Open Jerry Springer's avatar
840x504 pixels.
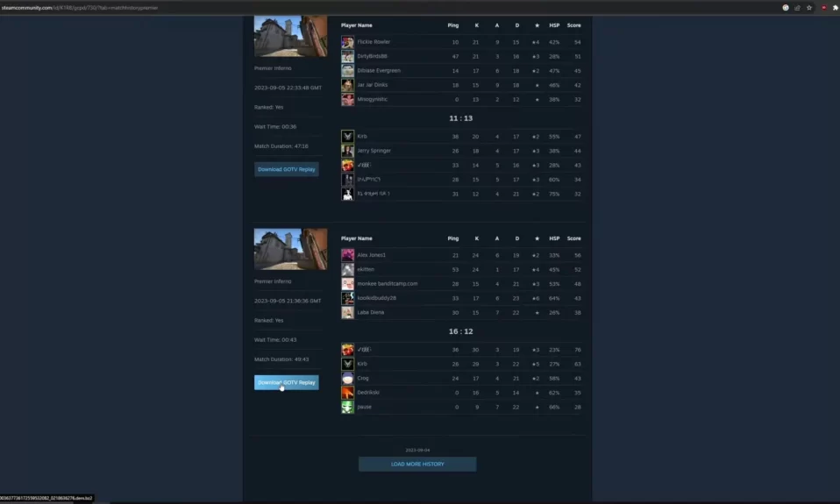click(x=348, y=151)
